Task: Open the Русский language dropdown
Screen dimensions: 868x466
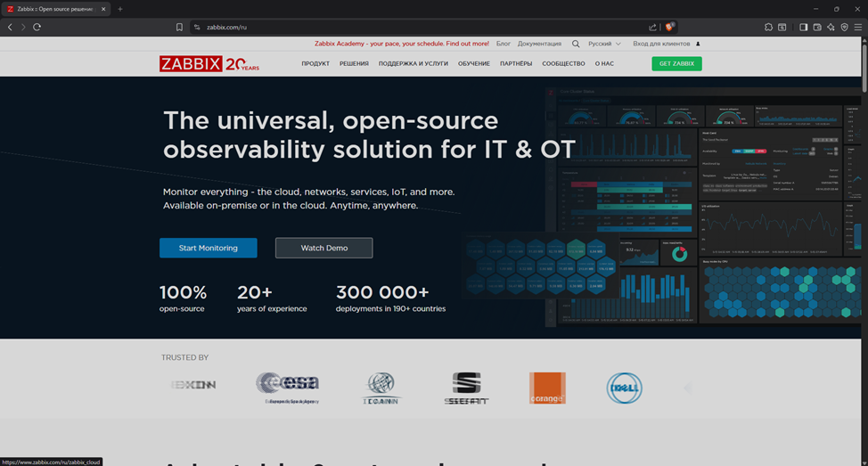Action: coord(604,44)
